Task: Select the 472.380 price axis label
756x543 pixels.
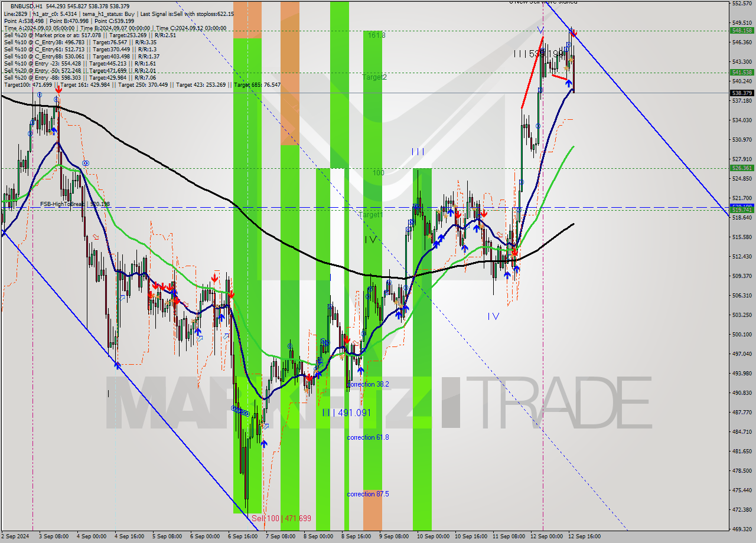Action: click(742, 509)
